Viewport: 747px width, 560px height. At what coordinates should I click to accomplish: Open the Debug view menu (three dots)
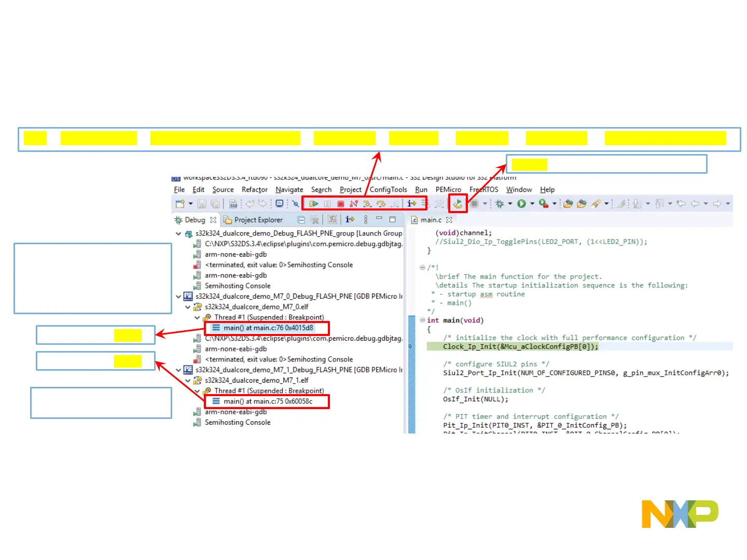[x=366, y=219]
